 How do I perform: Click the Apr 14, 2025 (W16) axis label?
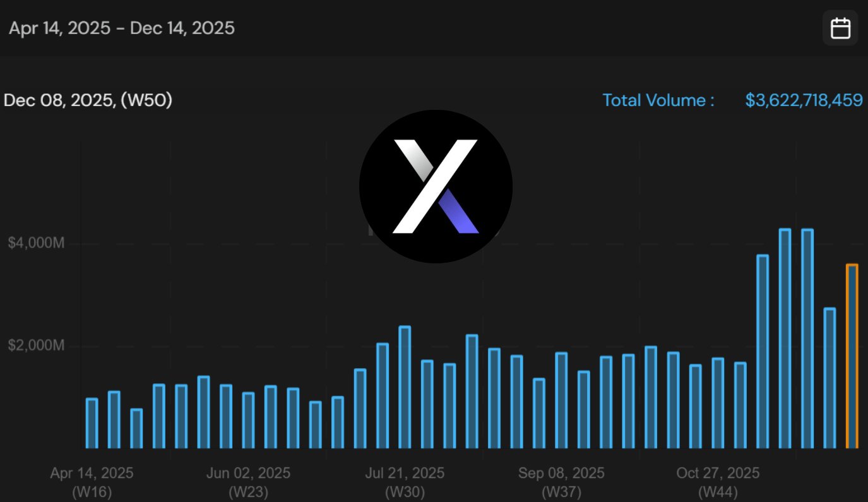point(92,482)
